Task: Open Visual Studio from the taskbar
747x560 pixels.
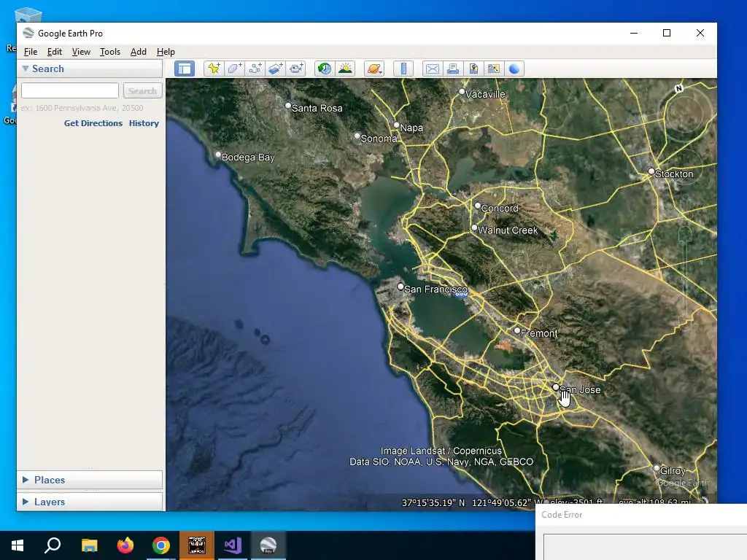Action: click(233, 545)
